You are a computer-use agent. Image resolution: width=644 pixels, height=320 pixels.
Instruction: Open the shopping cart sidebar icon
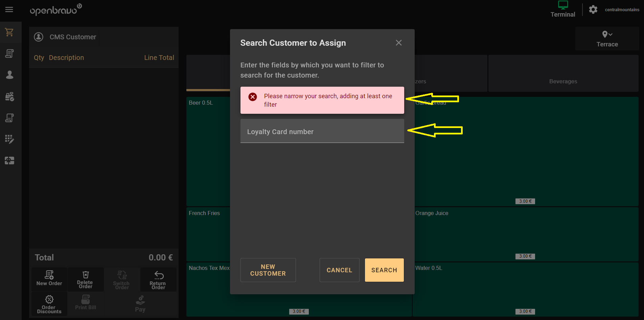click(x=9, y=32)
